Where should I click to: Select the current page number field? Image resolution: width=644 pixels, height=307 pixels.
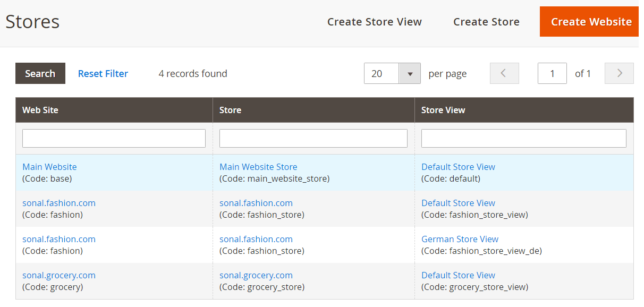[x=552, y=73]
